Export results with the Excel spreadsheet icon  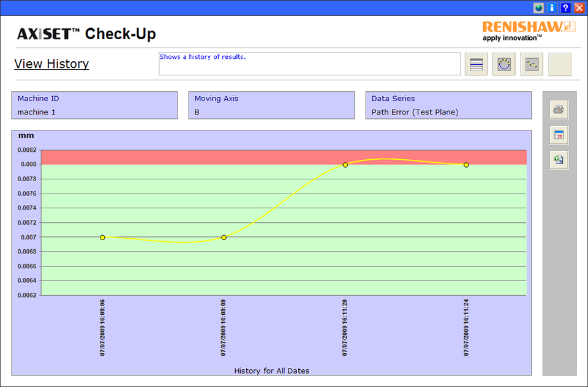559,160
